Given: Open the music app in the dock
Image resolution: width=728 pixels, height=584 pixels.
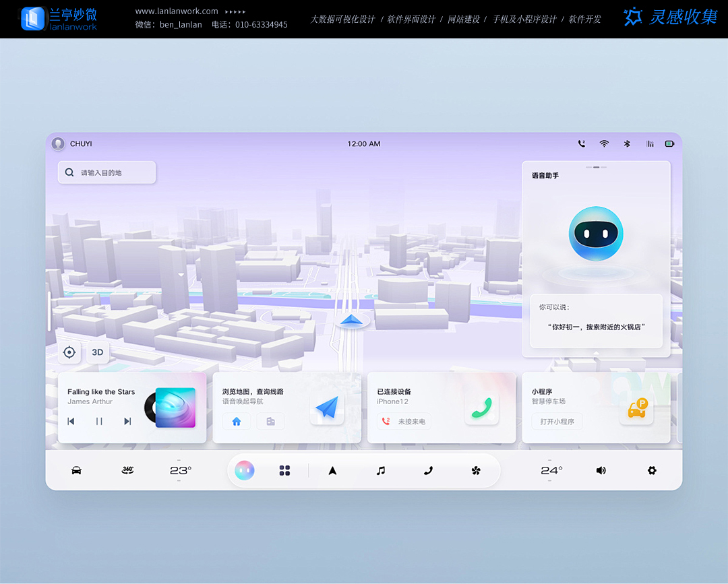Looking at the screenshot, I should tap(381, 471).
